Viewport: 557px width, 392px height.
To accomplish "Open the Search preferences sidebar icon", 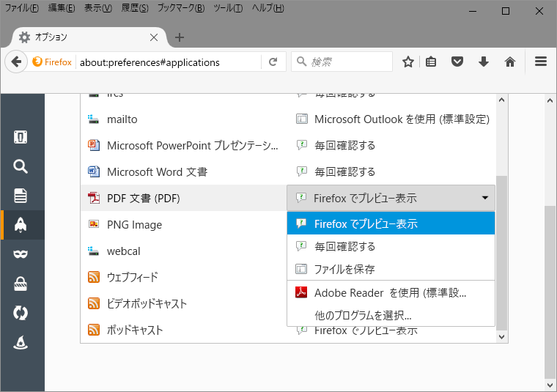I will 21,166.
